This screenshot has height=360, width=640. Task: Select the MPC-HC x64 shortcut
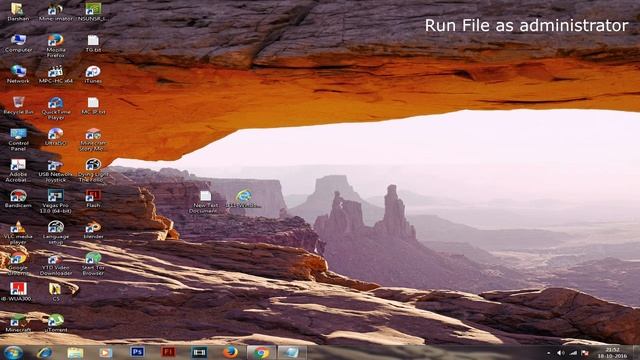[x=56, y=74]
